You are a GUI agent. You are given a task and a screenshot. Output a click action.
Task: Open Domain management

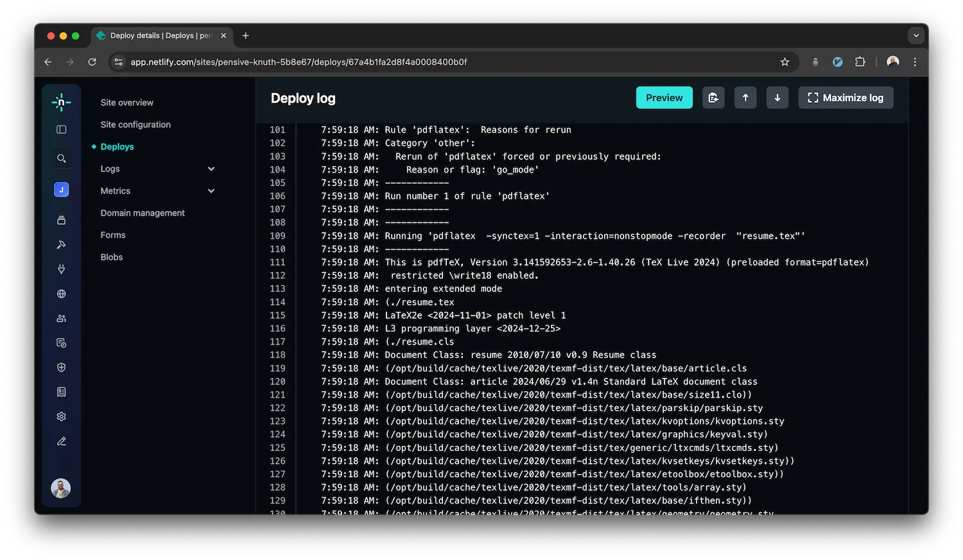[143, 213]
